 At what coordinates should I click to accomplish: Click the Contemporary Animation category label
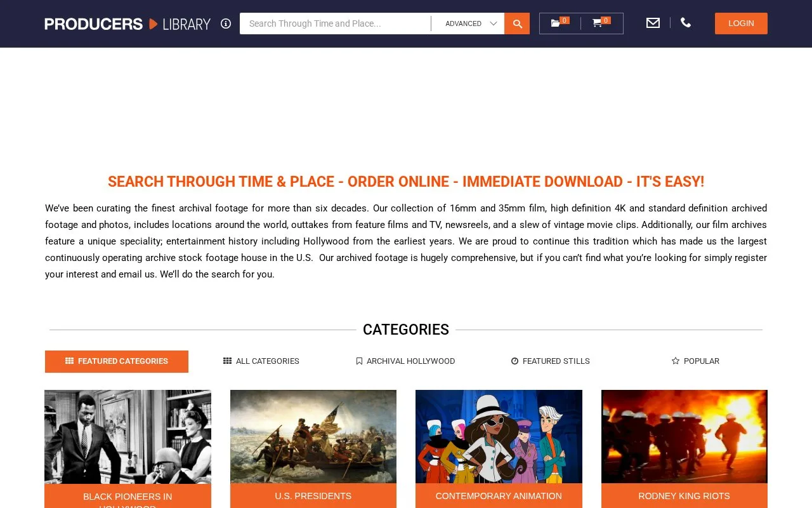[x=499, y=496]
